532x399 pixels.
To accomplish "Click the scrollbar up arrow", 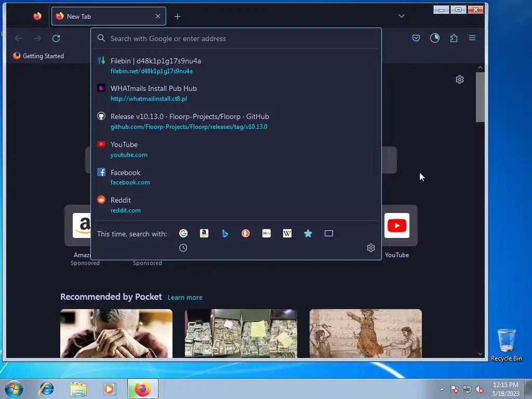I will tap(480, 68).
